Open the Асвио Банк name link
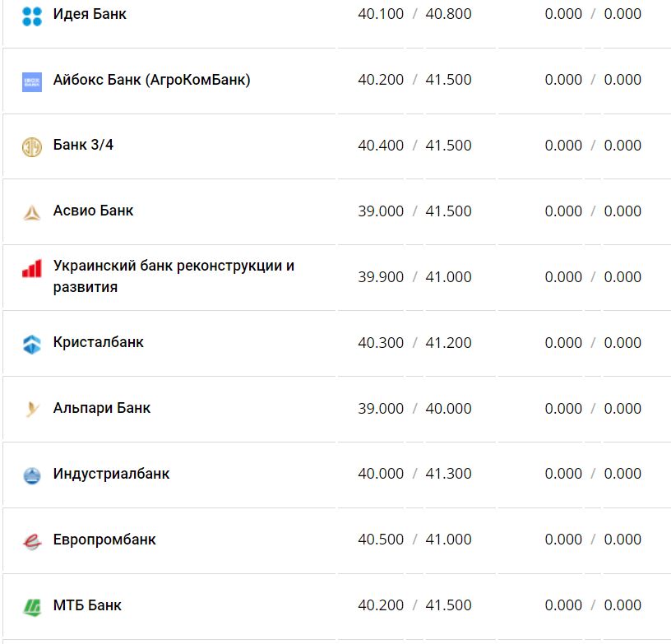This screenshot has width=671, height=644. (93, 211)
